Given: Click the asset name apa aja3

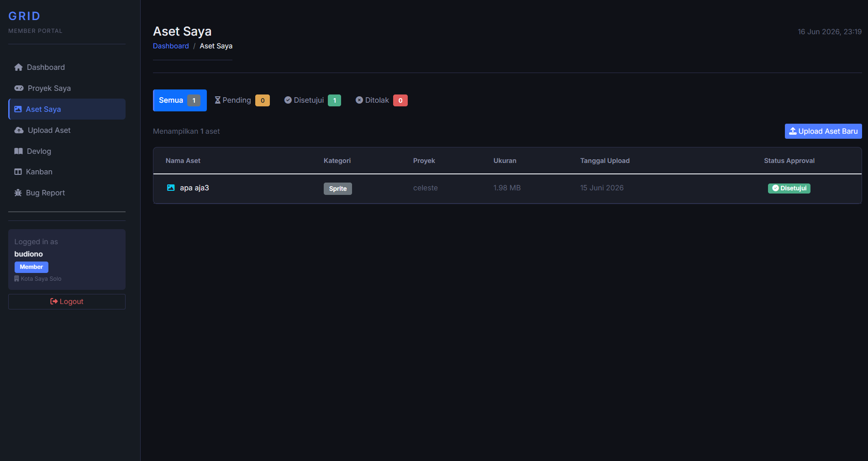Looking at the screenshot, I should pyautogui.click(x=195, y=188).
